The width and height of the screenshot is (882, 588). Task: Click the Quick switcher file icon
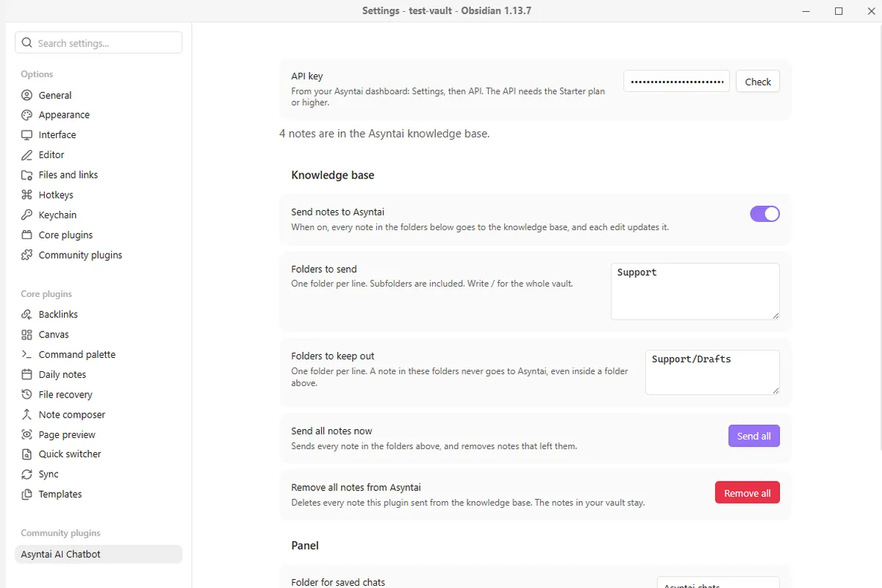point(27,454)
